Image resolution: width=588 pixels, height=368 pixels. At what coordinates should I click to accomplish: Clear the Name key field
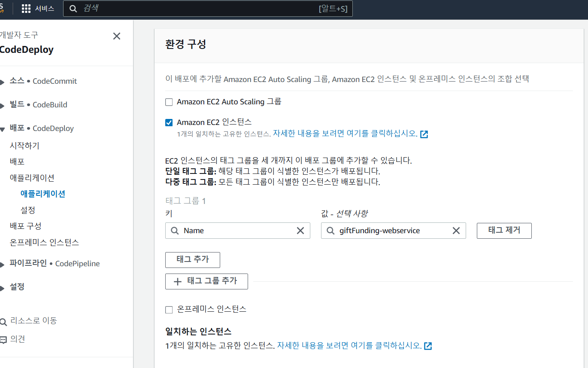click(300, 231)
